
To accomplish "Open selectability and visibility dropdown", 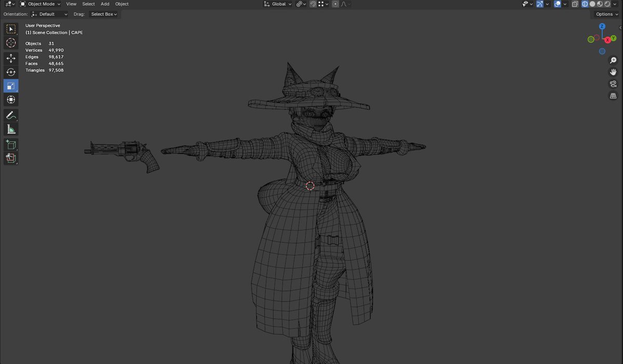I will (x=527, y=4).
